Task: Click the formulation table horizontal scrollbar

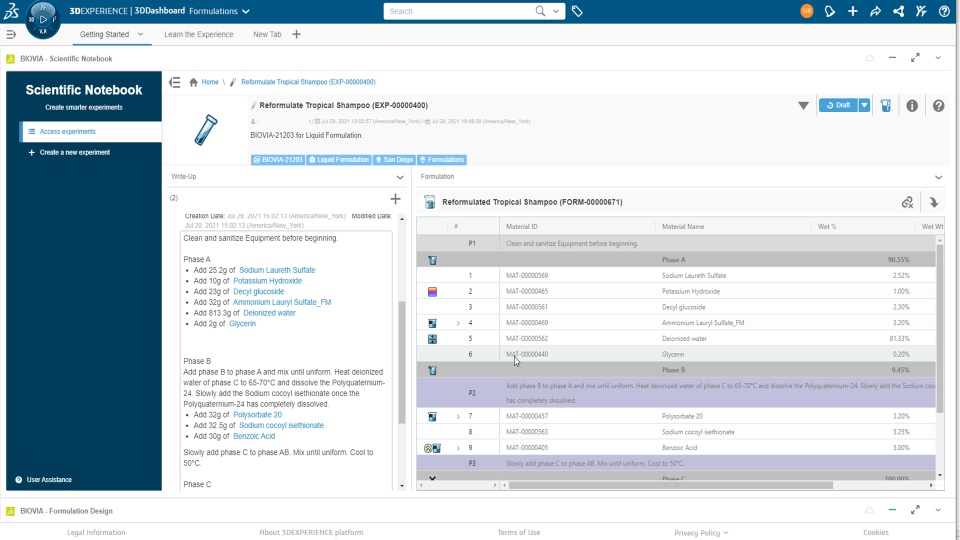Action: pos(670,485)
